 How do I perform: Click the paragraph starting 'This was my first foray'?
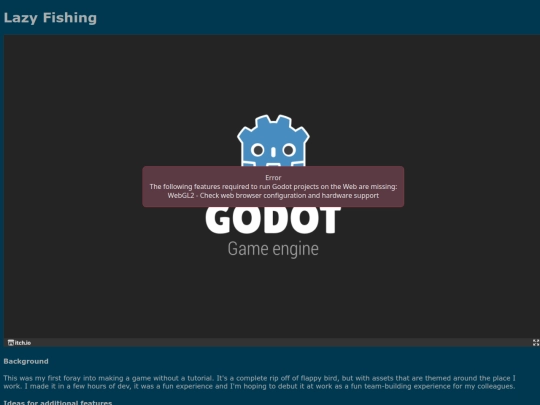(260, 382)
